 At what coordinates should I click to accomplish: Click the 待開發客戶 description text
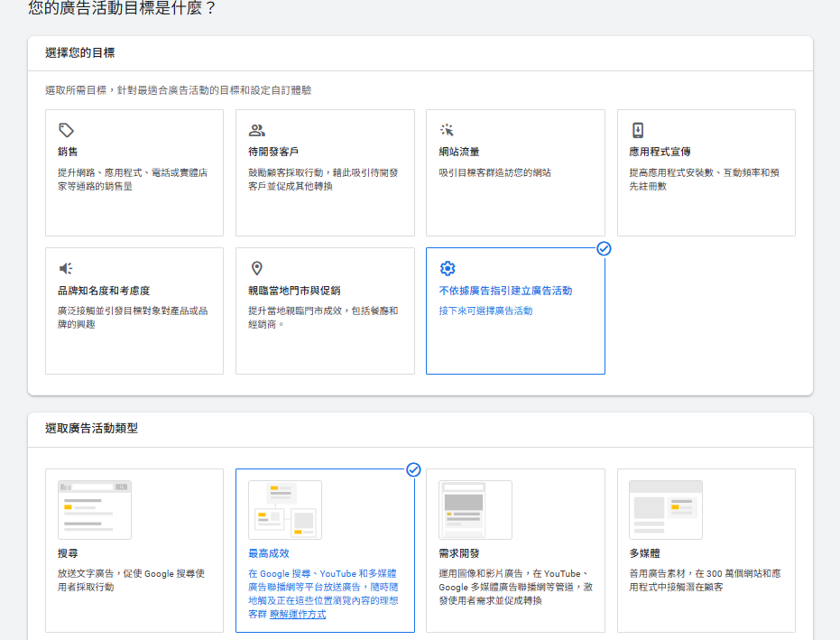tap(323, 179)
